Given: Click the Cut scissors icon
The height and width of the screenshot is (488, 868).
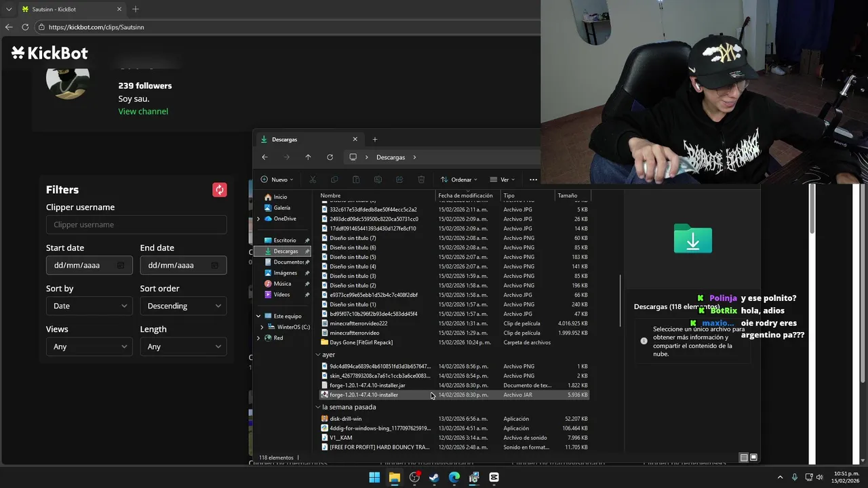Looking at the screenshot, I should point(313,180).
